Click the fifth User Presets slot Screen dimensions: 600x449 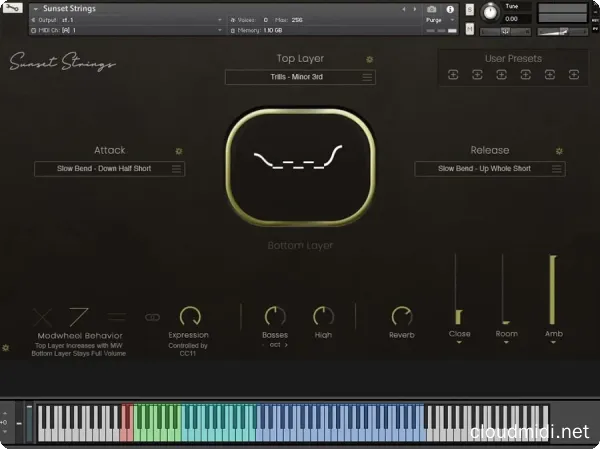pos(549,75)
